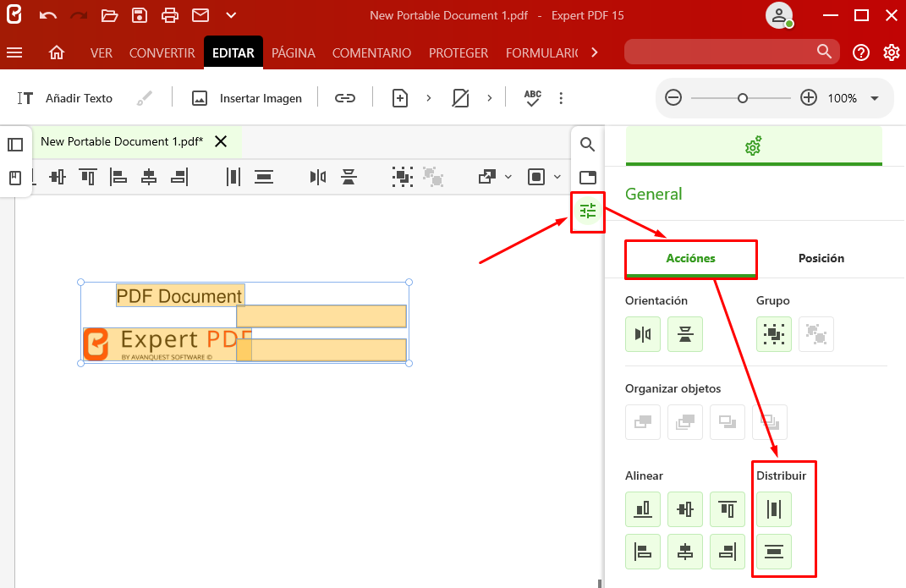This screenshot has height=588, width=906.
Task: Switch to the VER ribbon tab
Action: click(x=102, y=53)
